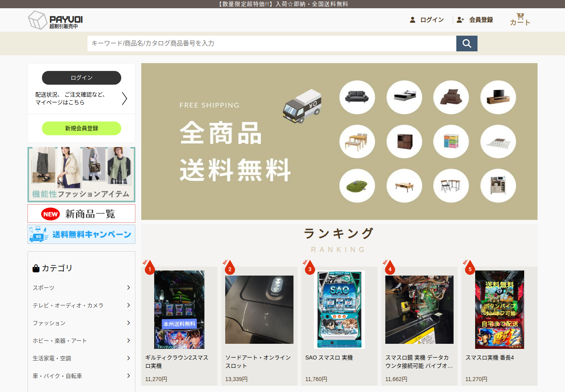This screenshot has height=392, width=565.
Task: Expand the ファッション category chevron
Action: 128,323
